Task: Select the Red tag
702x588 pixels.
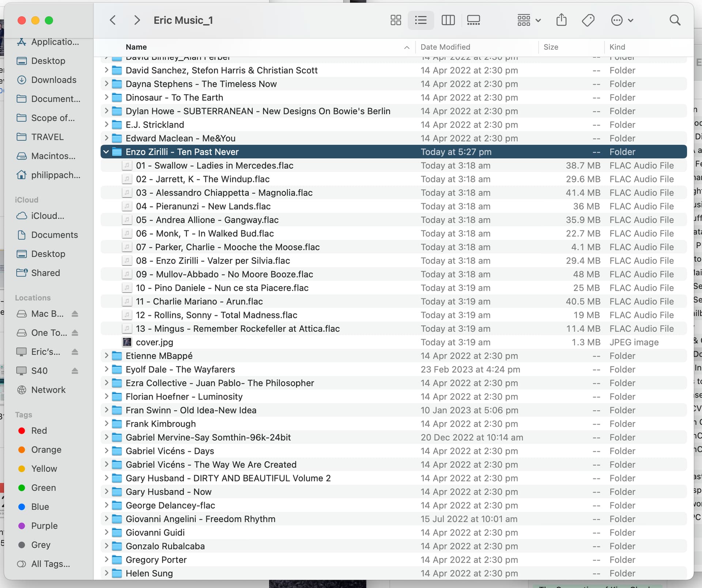Action: [39, 431]
